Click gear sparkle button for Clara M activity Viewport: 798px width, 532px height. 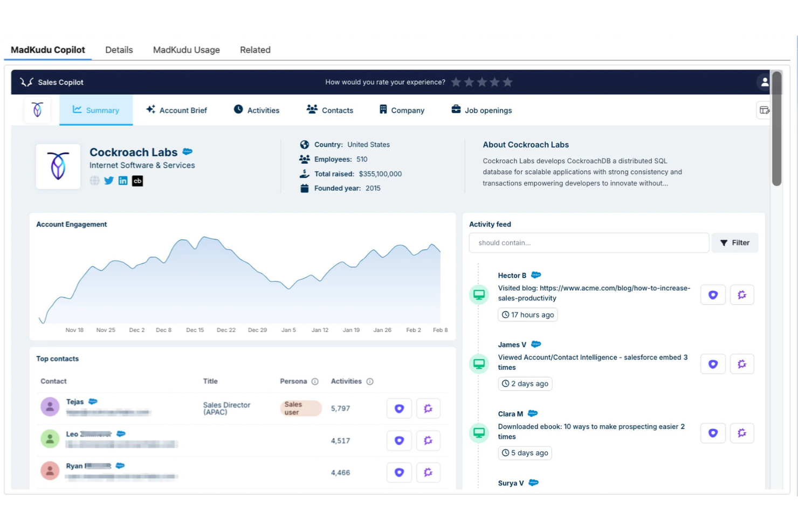742,433
